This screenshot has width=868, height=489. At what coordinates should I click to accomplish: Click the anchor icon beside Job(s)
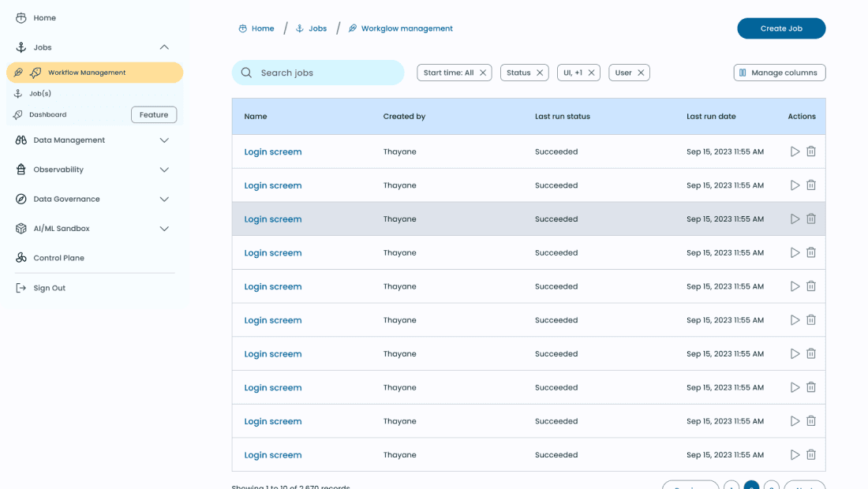(x=17, y=94)
